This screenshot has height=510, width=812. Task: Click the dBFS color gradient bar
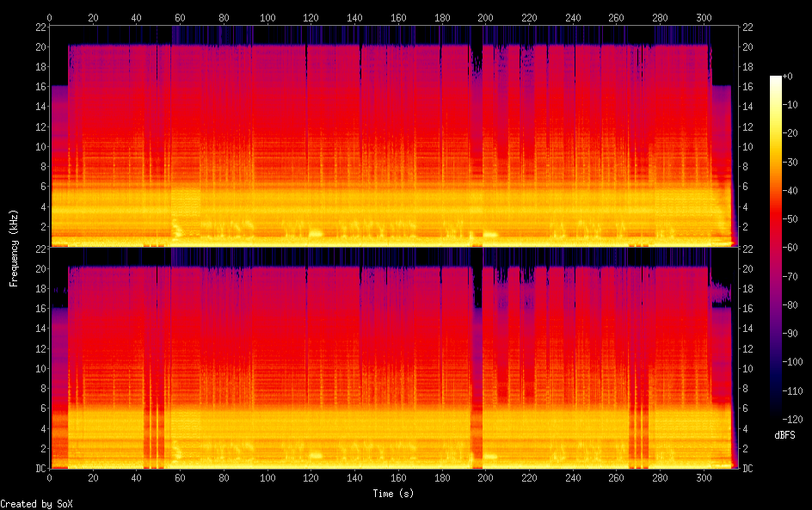[x=776, y=248]
